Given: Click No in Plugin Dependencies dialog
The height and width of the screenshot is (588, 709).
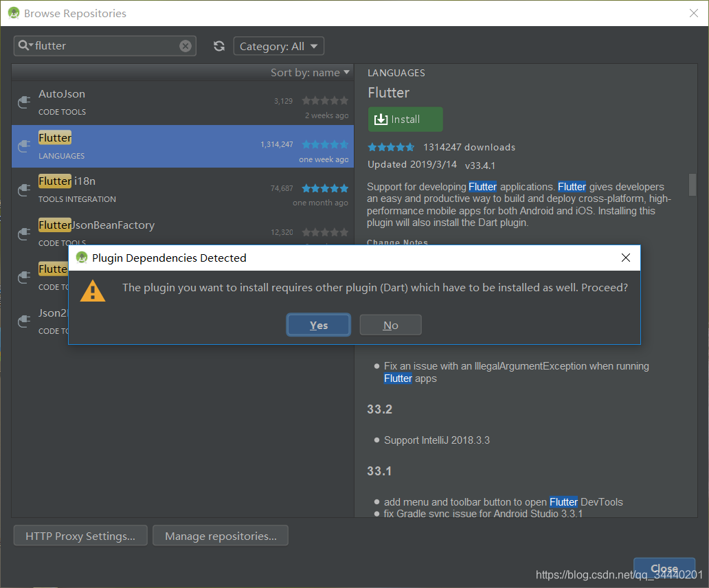Looking at the screenshot, I should coord(391,325).
